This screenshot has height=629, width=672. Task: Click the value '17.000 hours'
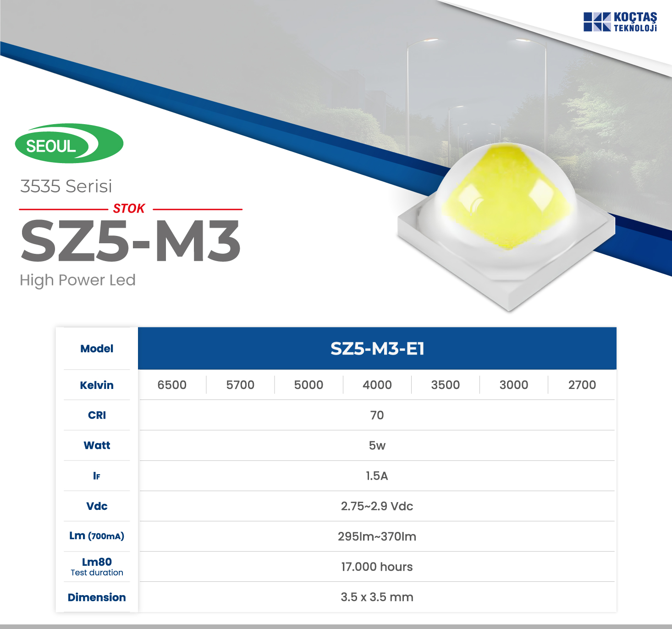(x=377, y=567)
